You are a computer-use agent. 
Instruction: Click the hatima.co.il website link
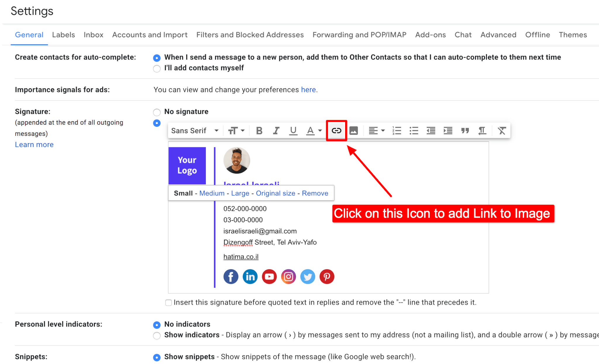[x=241, y=257]
